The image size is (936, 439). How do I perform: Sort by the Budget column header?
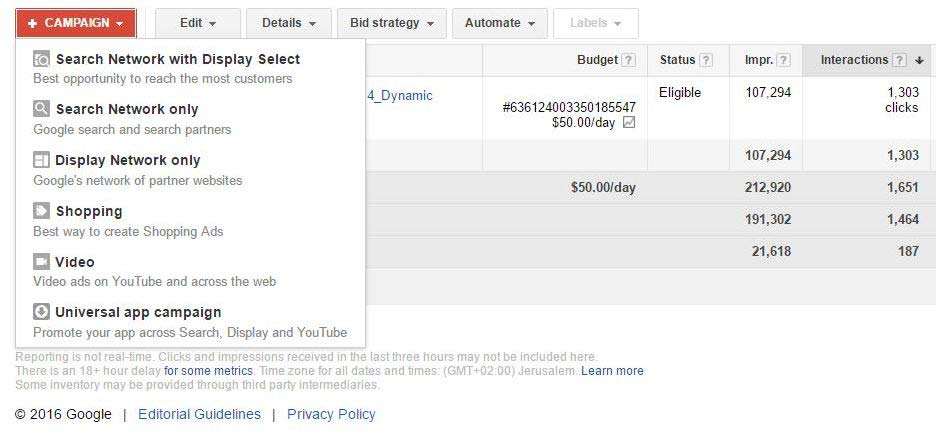(597, 60)
